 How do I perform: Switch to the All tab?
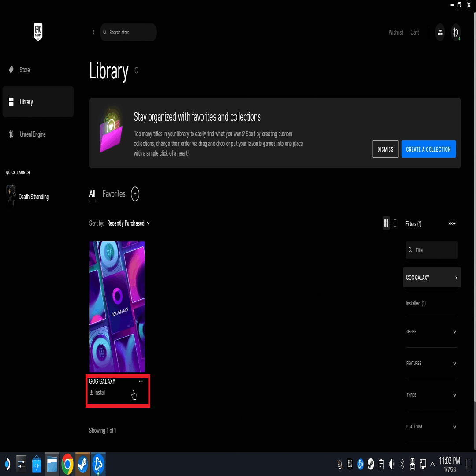[92, 194]
